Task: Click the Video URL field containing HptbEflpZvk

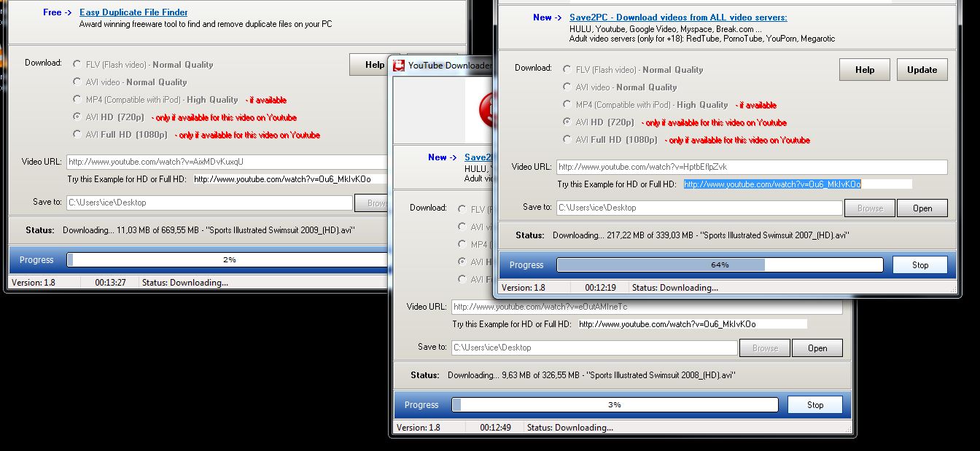Action: tap(752, 167)
